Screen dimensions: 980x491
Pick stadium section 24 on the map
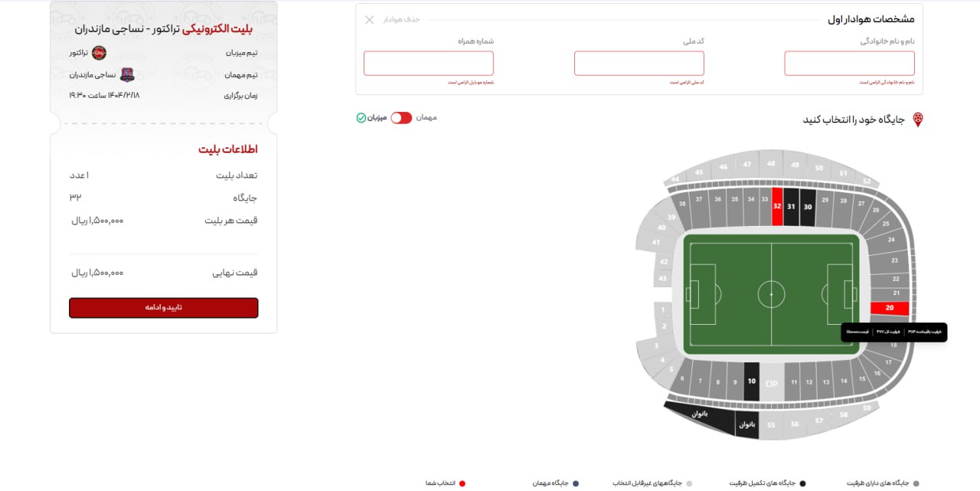tap(891, 240)
